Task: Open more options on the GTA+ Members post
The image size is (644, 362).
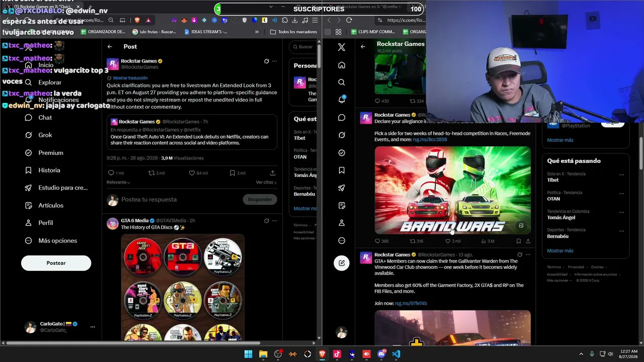Action: tap(528, 255)
